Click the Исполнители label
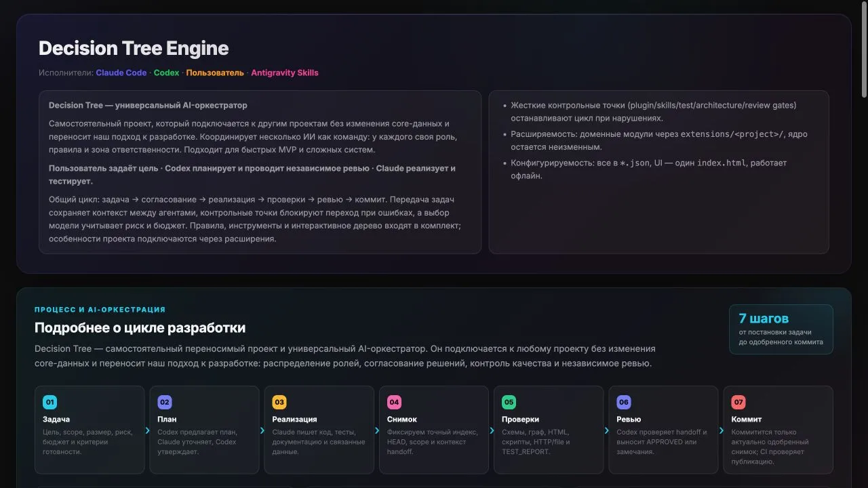The height and width of the screenshot is (488, 868). point(66,73)
